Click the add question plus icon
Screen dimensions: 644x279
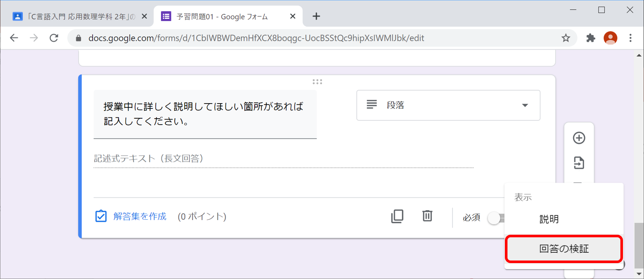click(579, 138)
